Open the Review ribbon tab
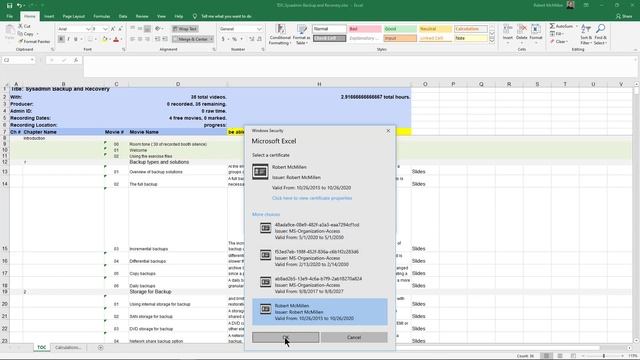The width and height of the screenshot is (640, 360). (x=142, y=16)
